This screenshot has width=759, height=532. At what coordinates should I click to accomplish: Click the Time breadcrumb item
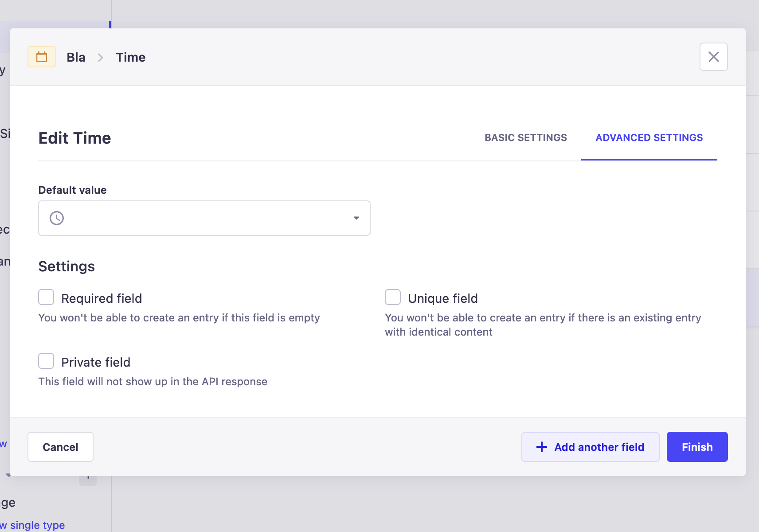tap(131, 58)
